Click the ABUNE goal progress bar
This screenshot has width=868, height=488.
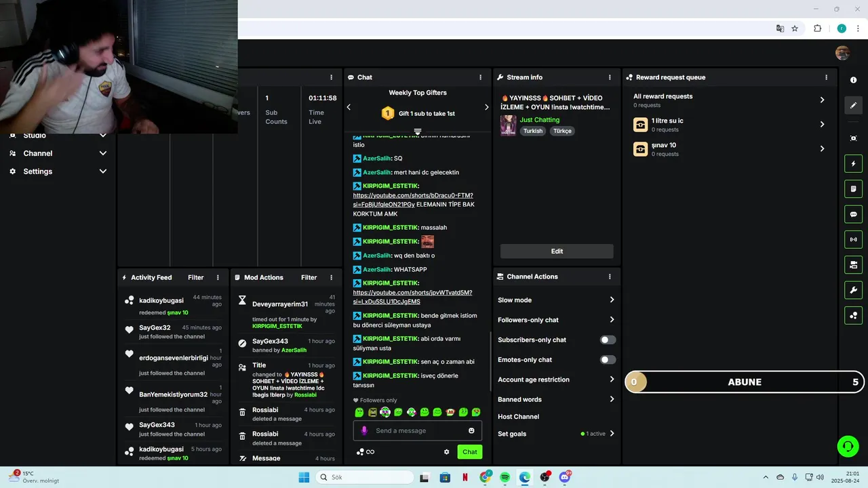click(745, 382)
